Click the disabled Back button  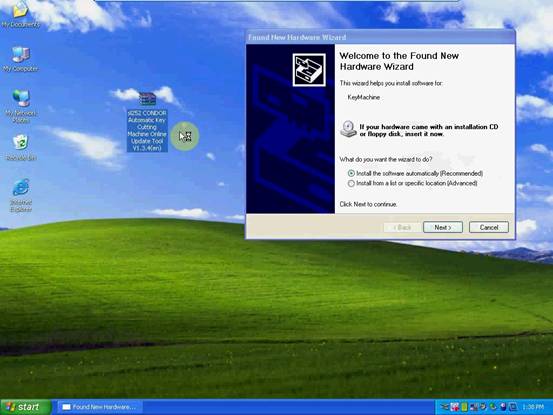[402, 227]
